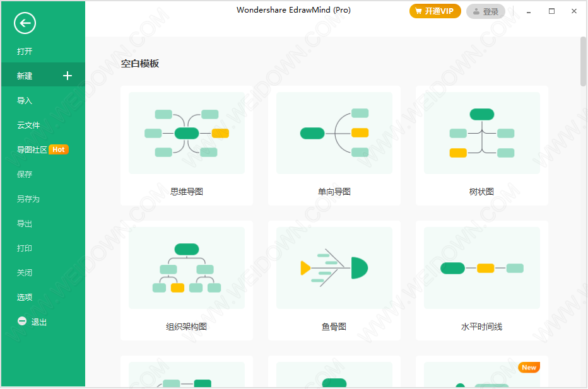This screenshot has height=389, width=588.
Task: Select 导入 in the sidebar
Action: tap(25, 101)
